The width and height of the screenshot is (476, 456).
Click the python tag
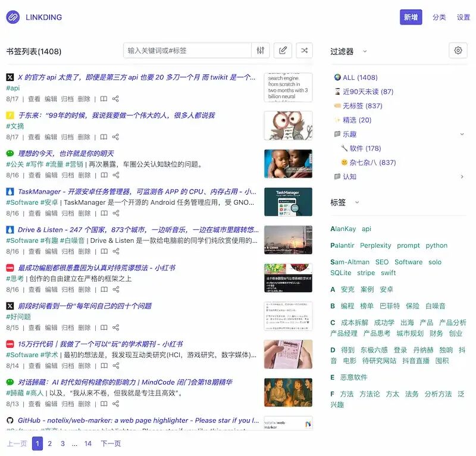(436, 245)
